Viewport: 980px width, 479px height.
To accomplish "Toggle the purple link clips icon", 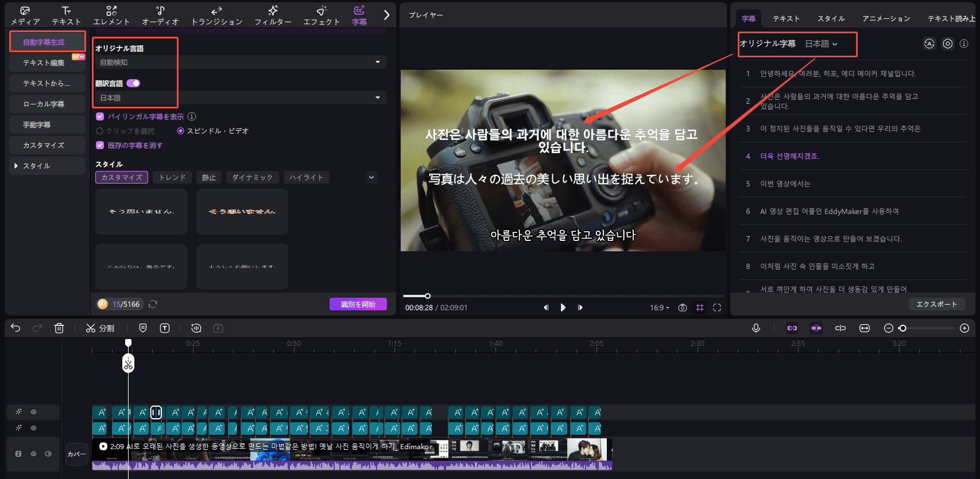I will click(792, 328).
